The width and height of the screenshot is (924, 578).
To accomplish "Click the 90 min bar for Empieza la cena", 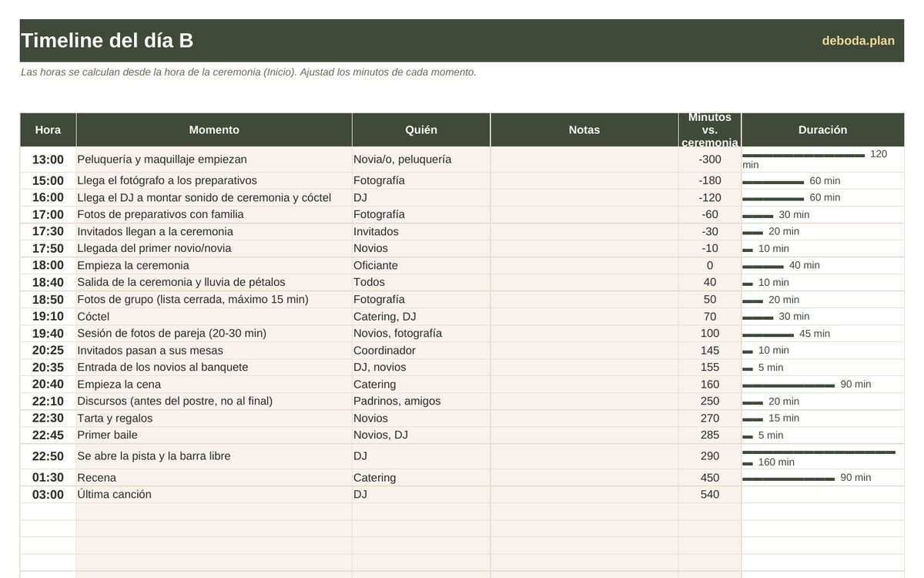I will pos(788,385).
